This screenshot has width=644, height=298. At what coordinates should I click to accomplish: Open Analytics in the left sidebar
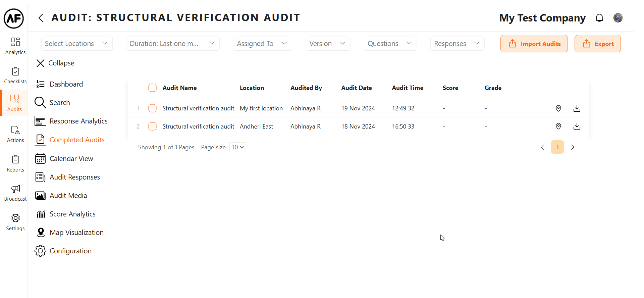(15, 46)
